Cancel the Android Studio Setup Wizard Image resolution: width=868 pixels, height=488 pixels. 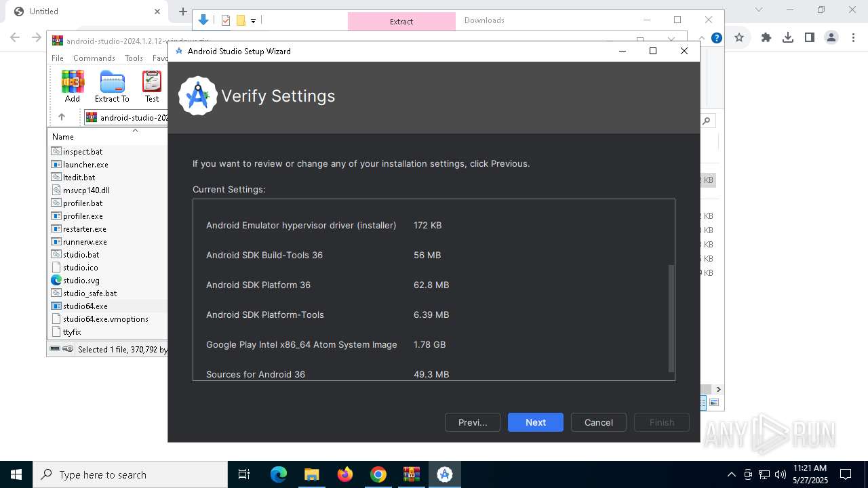pos(598,422)
